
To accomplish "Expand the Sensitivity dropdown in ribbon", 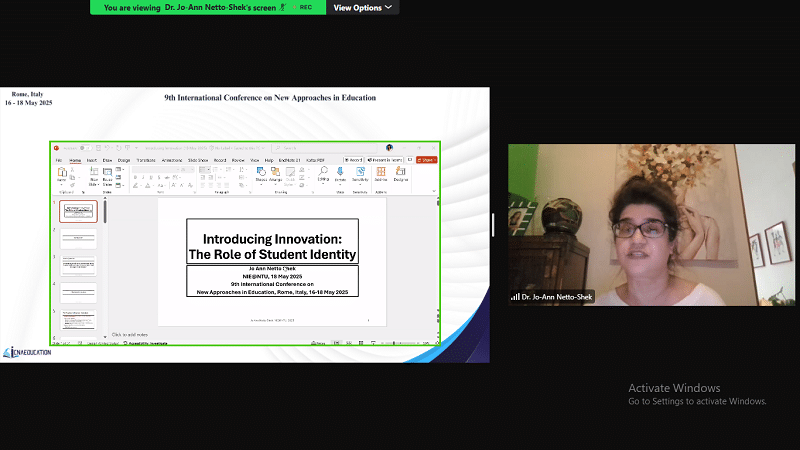I will click(x=359, y=175).
